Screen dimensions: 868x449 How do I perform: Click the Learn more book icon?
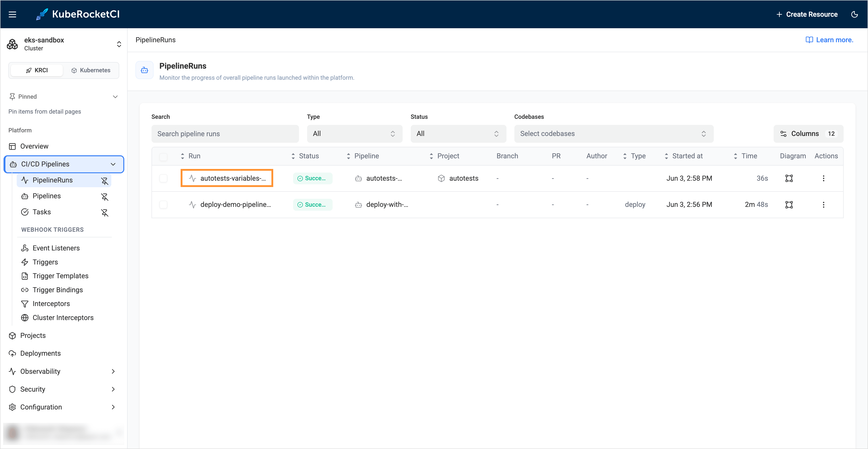tap(809, 40)
